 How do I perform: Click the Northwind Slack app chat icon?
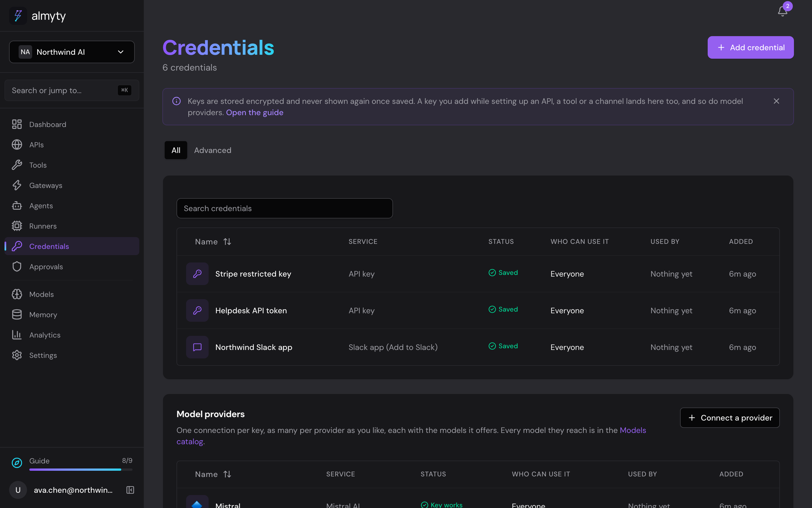pos(197,347)
